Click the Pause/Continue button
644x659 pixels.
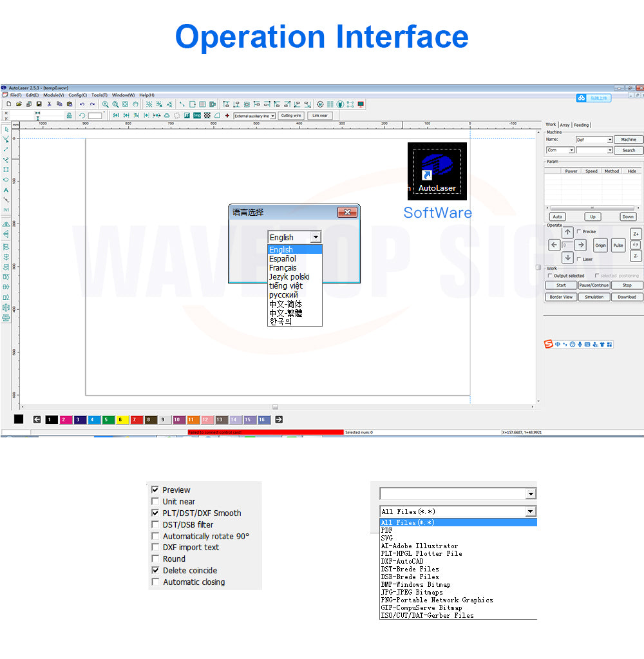pyautogui.click(x=594, y=285)
